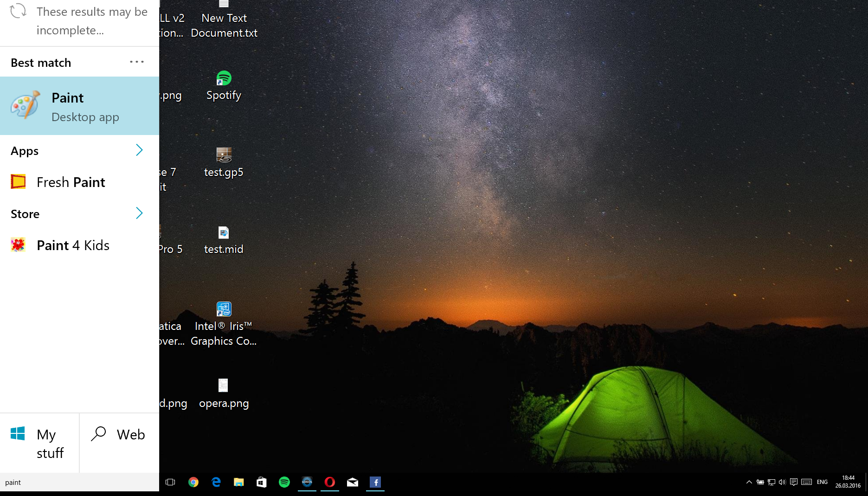Viewport: 868px width, 496px height.
Task: Open Mail app from taskbar
Action: (353, 482)
